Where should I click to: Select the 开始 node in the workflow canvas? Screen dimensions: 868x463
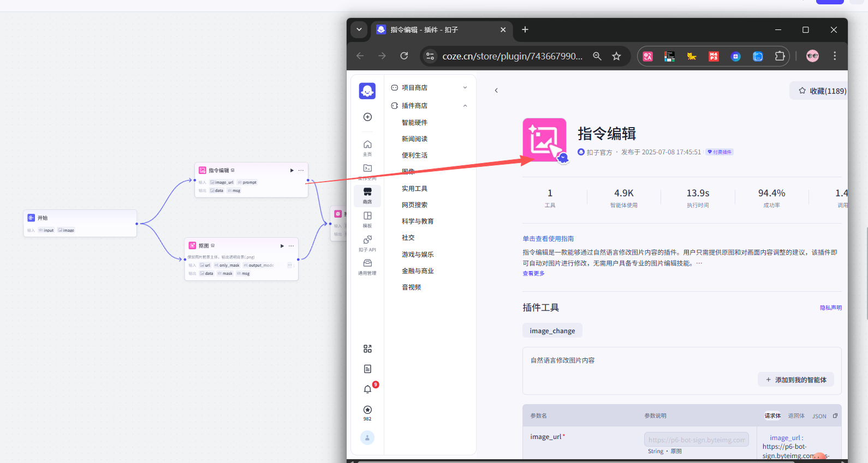click(80, 223)
